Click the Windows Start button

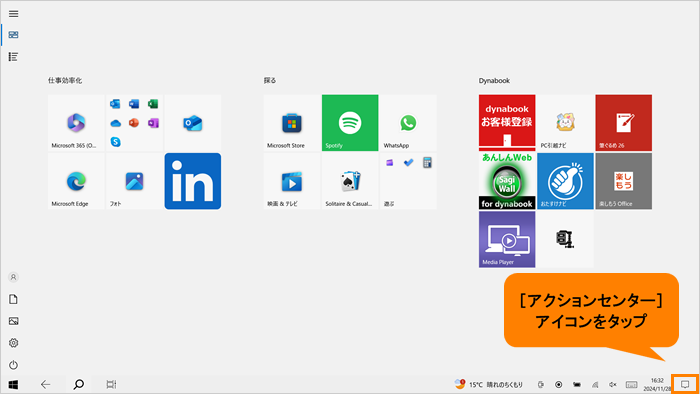coord(13,384)
